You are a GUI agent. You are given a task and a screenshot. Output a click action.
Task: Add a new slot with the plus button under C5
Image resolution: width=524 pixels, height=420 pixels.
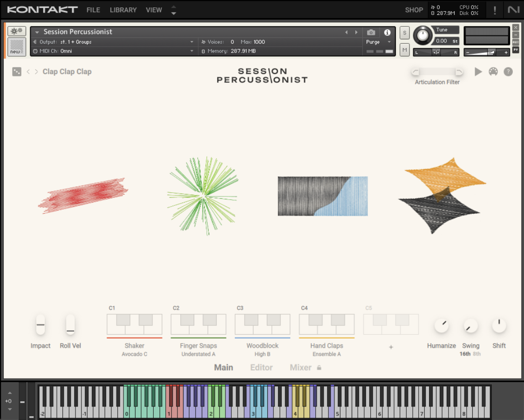(391, 347)
